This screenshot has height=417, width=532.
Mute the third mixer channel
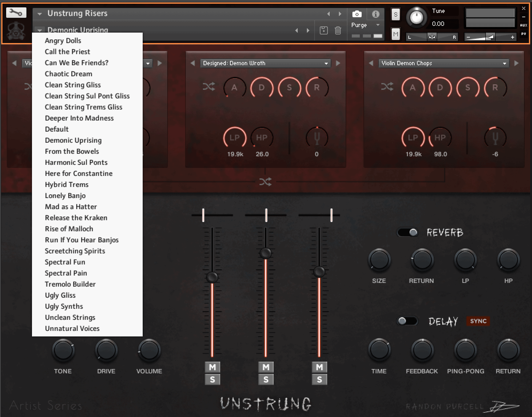319,367
